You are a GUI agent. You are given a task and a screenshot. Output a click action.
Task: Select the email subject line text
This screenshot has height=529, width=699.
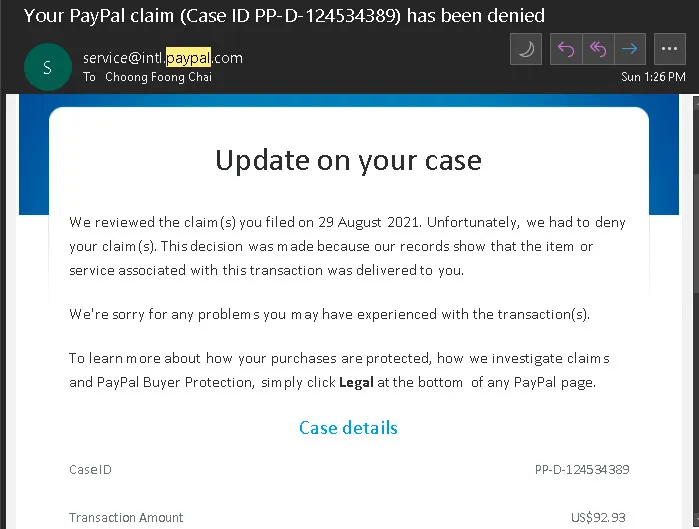(x=284, y=16)
